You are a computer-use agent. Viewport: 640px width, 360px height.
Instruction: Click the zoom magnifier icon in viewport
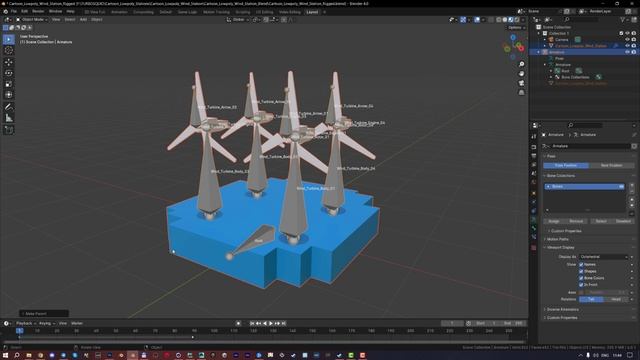[x=521, y=64]
